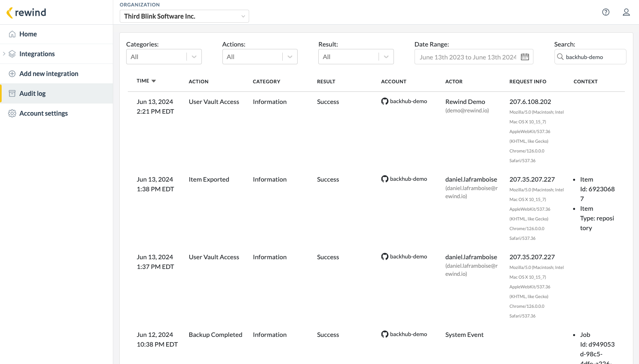The image size is (639, 364).
Task: Open Account settings page
Action: click(56, 113)
